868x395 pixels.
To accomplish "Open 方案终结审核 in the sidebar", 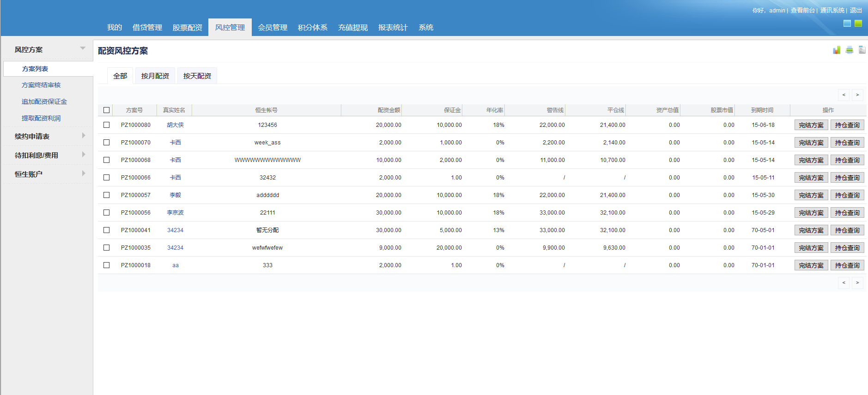I will click(41, 85).
